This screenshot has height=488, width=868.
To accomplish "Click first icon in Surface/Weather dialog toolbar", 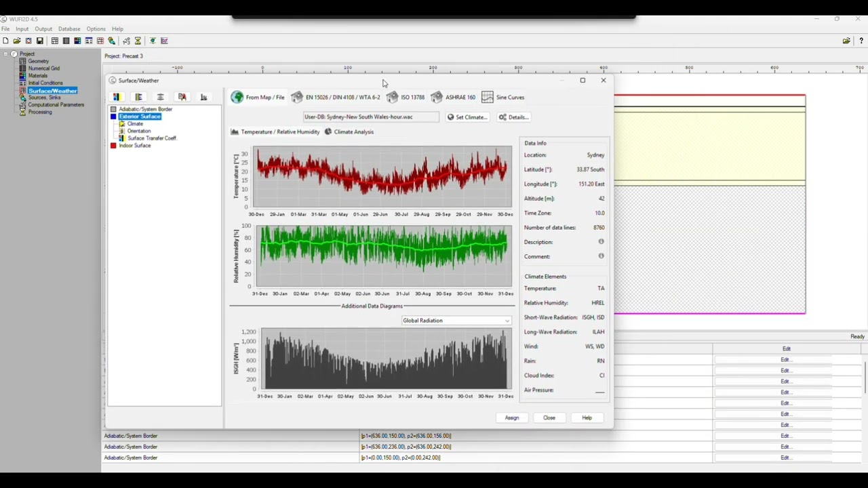I will 117,97.
